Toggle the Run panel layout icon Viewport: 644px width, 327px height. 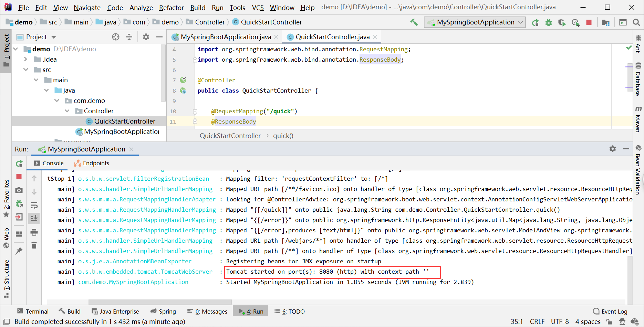[x=19, y=234]
